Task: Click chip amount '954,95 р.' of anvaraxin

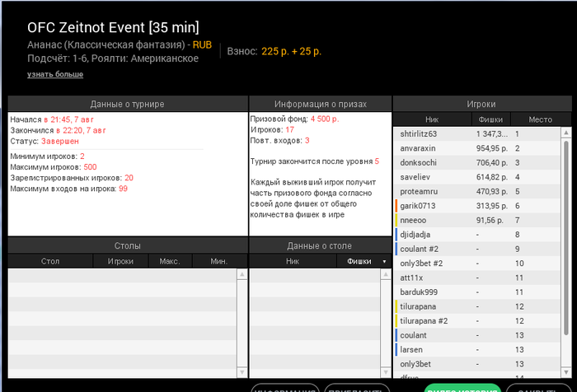Action: (492, 148)
